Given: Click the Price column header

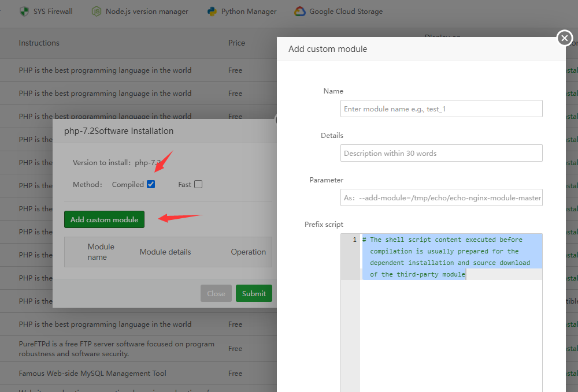Looking at the screenshot, I should (236, 43).
